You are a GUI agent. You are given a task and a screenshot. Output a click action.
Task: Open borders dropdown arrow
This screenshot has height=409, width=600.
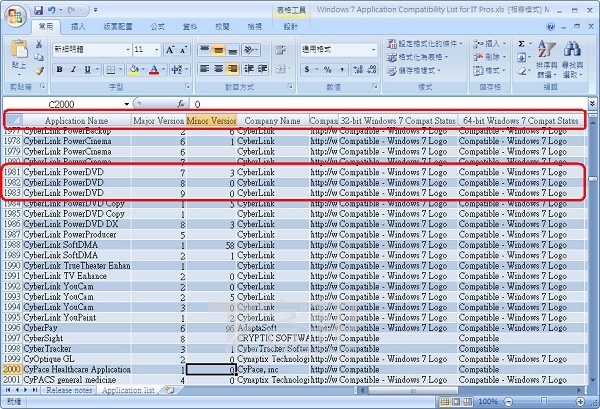tap(121, 70)
